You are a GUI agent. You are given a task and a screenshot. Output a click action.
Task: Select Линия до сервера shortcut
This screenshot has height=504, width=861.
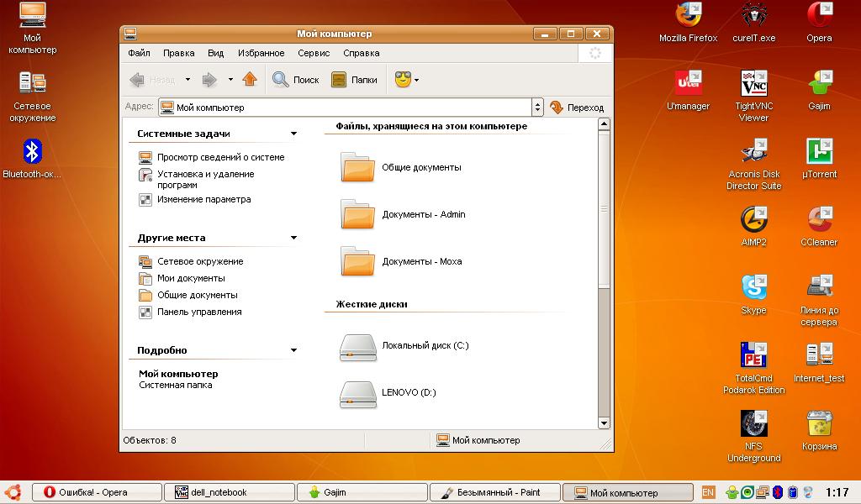coord(819,301)
